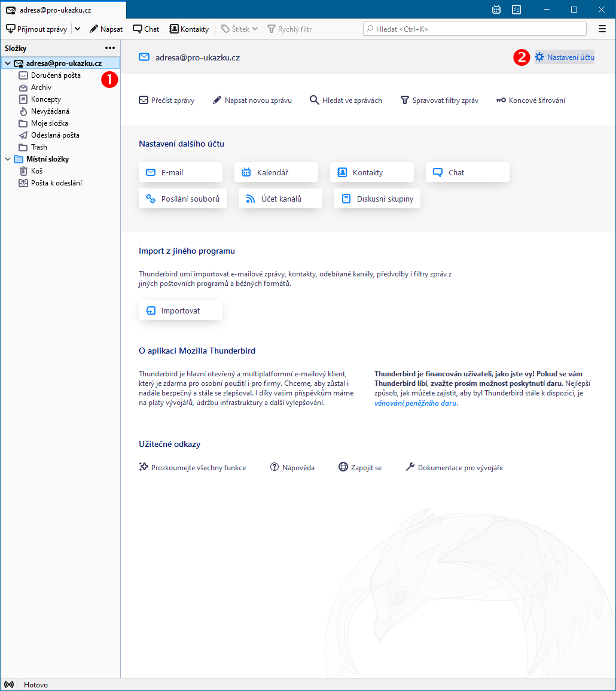The height and width of the screenshot is (691, 616).
Task: Open Dokumentace pro vývojáře link
Action: click(455, 468)
